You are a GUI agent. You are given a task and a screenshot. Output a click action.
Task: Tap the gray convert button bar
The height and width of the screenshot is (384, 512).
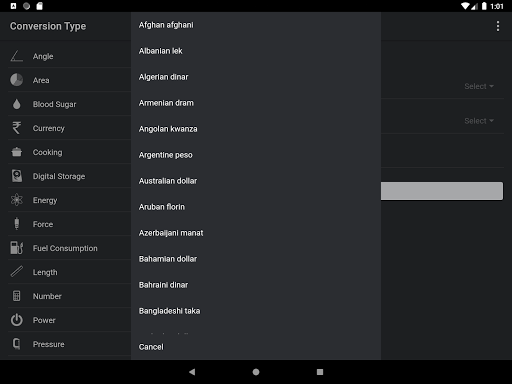[442, 191]
